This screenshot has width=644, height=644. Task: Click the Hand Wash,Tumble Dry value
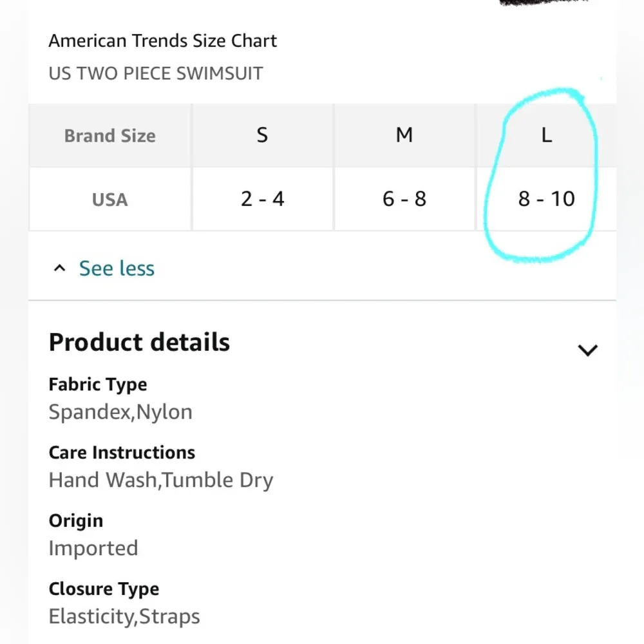[x=161, y=480]
